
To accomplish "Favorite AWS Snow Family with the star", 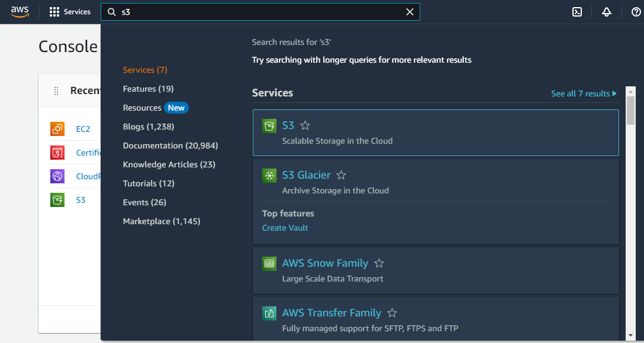I will [379, 263].
